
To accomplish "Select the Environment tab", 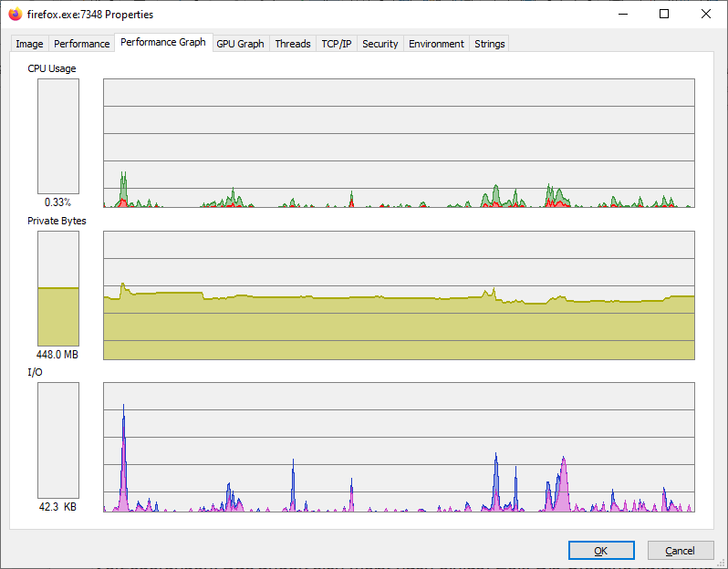I will [x=436, y=44].
